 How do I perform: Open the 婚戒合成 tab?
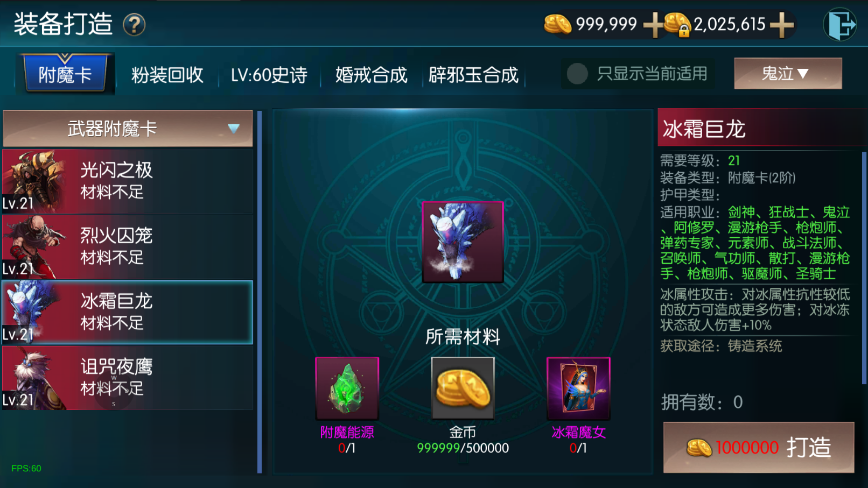372,75
